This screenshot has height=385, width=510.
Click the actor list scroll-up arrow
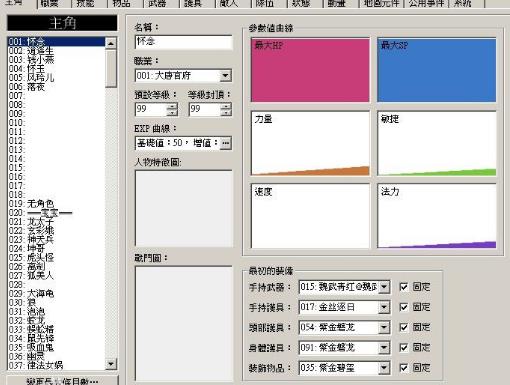111,43
